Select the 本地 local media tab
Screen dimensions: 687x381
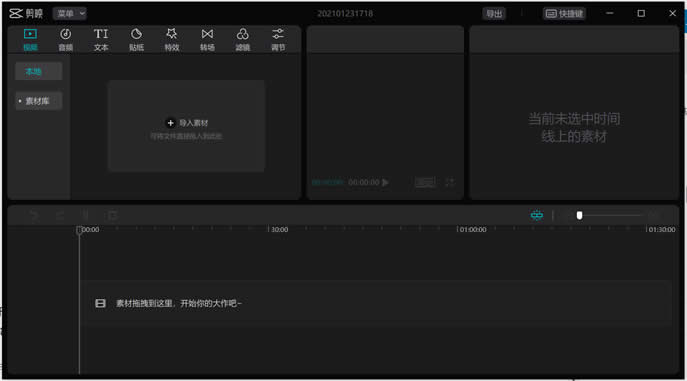click(x=39, y=71)
